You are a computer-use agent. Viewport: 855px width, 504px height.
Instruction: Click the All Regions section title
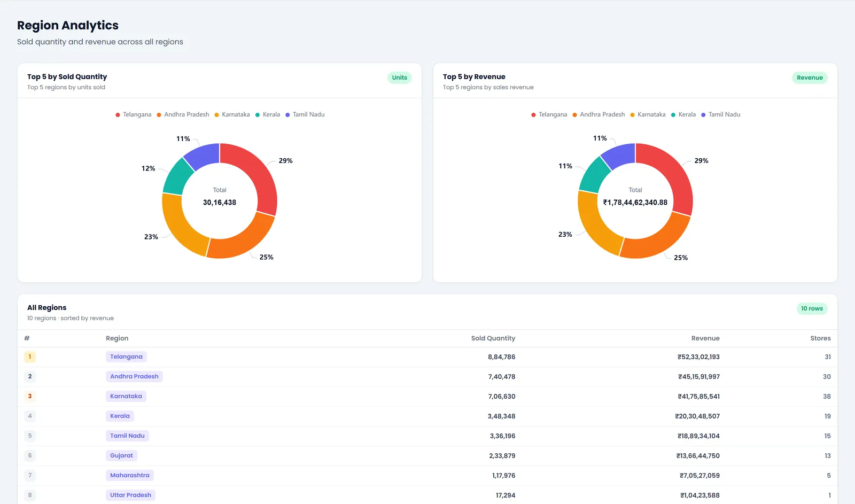coord(47,307)
